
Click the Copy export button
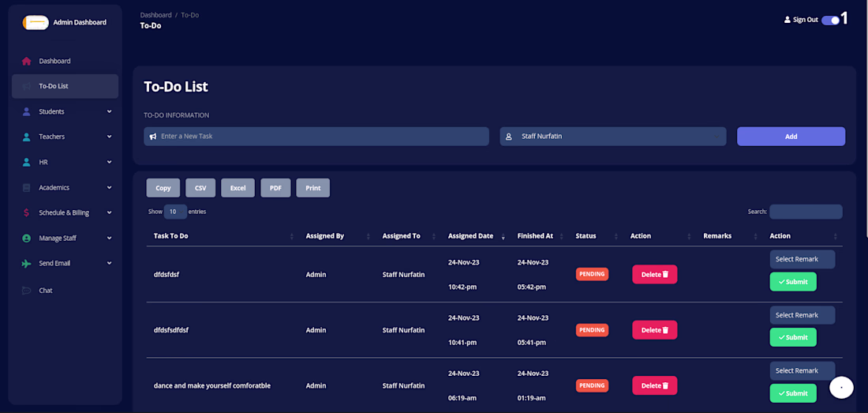click(163, 188)
